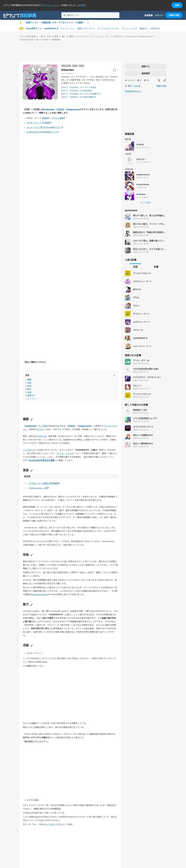Image resolution: width=186 pixels, height=868 pixels.
Task: Bookmark the XGaster article
Action: [x=114, y=70]
